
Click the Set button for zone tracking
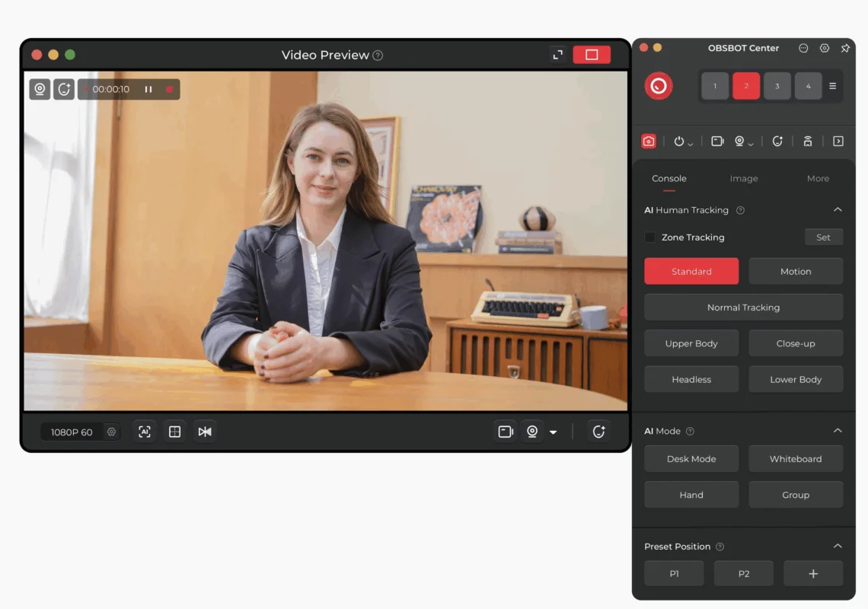823,238
